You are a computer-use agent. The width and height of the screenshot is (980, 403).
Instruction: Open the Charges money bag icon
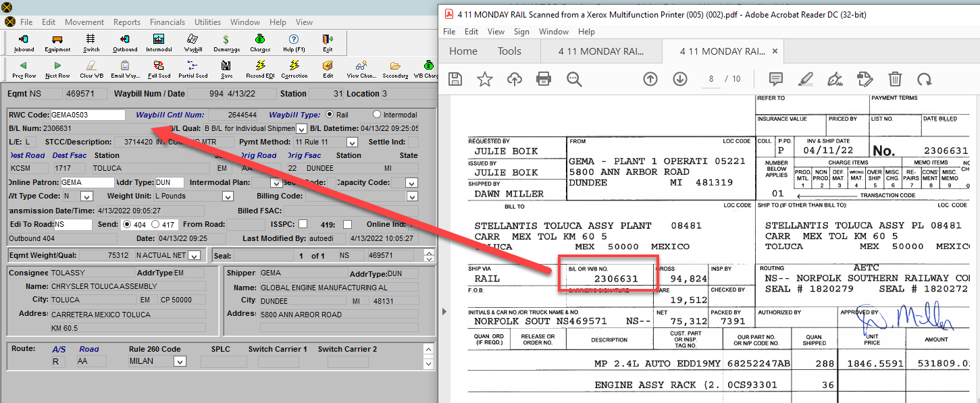click(x=260, y=43)
